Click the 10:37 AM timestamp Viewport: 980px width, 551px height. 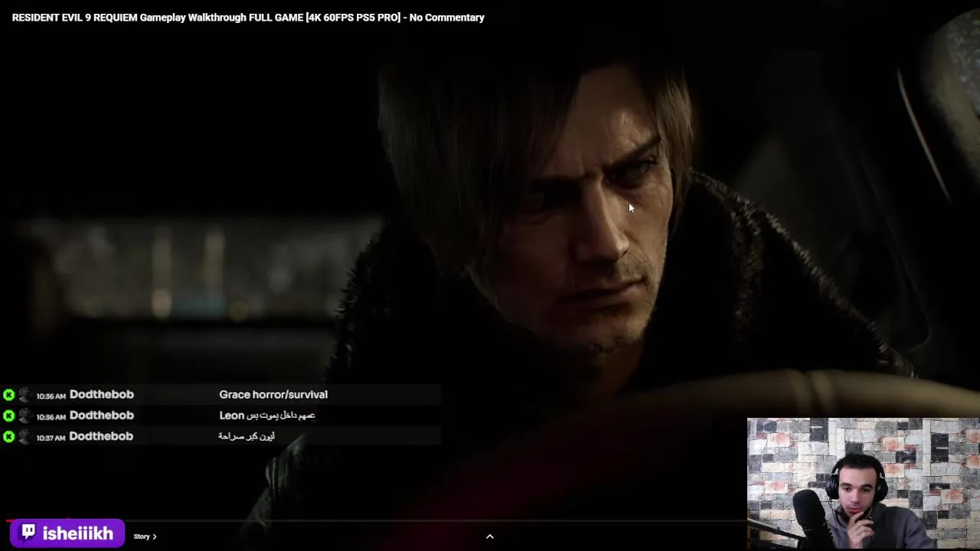(x=51, y=437)
